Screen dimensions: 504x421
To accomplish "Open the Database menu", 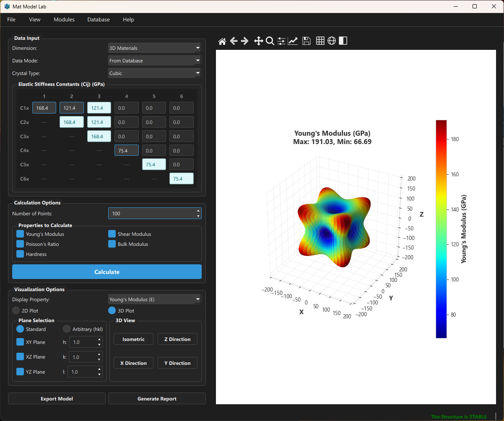I will coord(99,20).
